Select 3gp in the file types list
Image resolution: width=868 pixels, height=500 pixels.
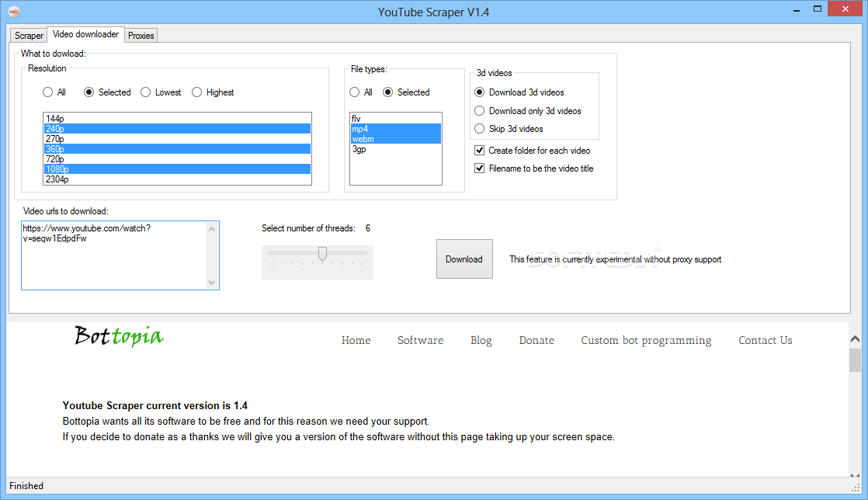pyautogui.click(x=396, y=149)
